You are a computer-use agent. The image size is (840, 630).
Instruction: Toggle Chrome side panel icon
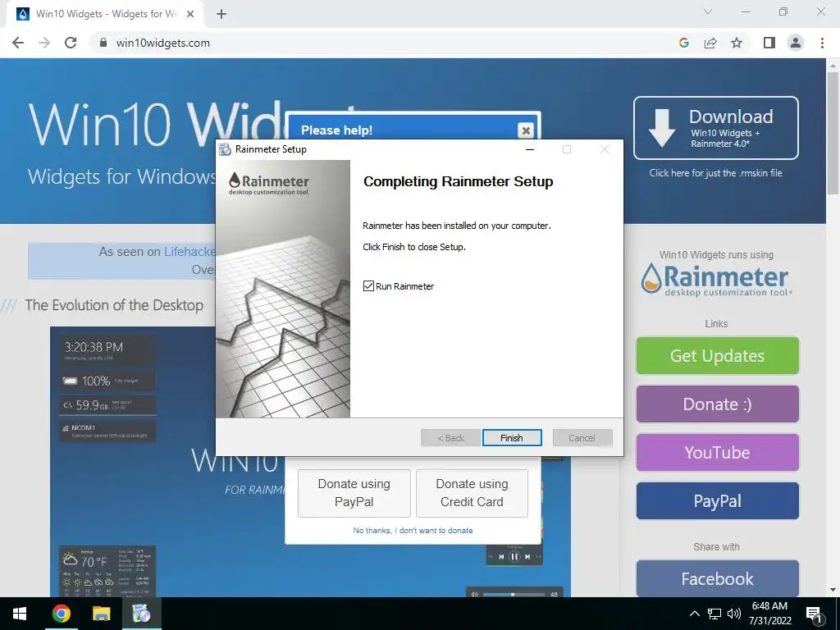(769, 43)
